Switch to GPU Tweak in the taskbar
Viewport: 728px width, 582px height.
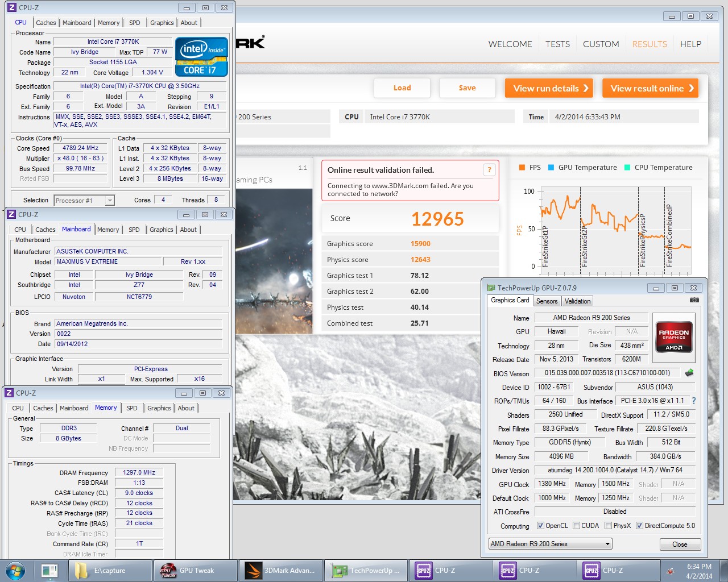point(195,571)
